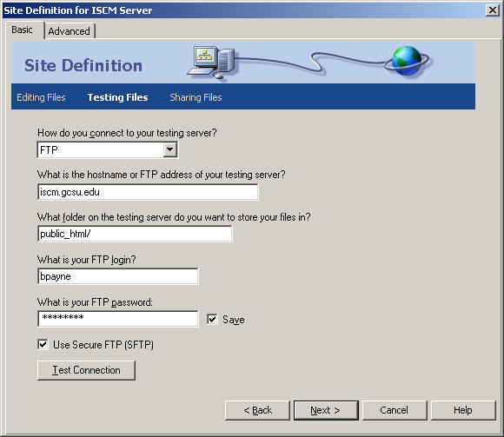This screenshot has width=504, height=437.
Task: Disable Use Secure FTP (SFTP) checkbox
Action: pyautogui.click(x=43, y=344)
